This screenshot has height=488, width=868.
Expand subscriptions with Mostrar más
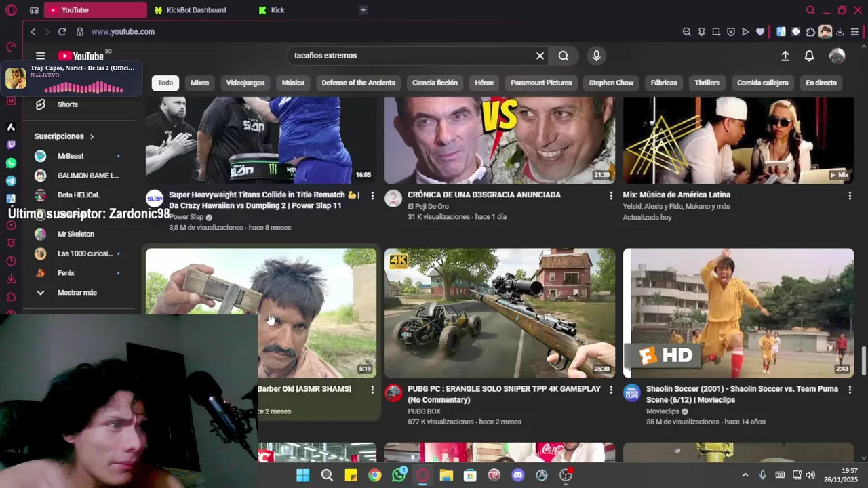point(77,293)
